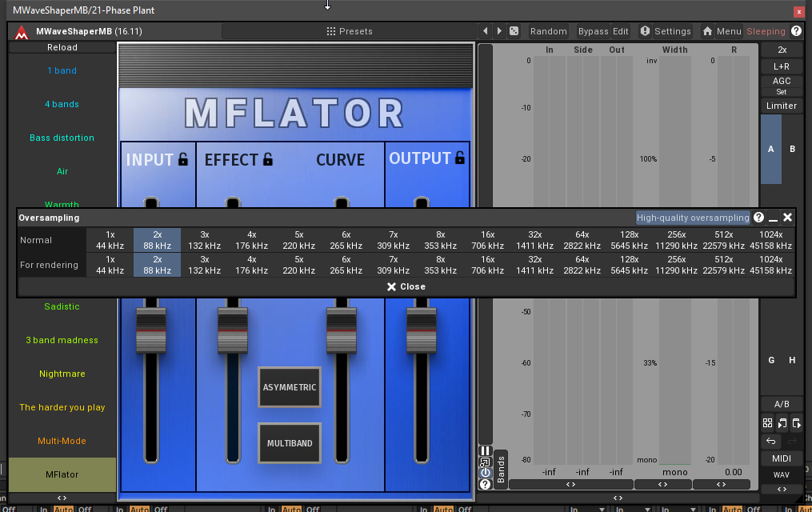Click the Close button in Oversampling dialog
The width and height of the screenshot is (812, 512).
click(x=406, y=287)
